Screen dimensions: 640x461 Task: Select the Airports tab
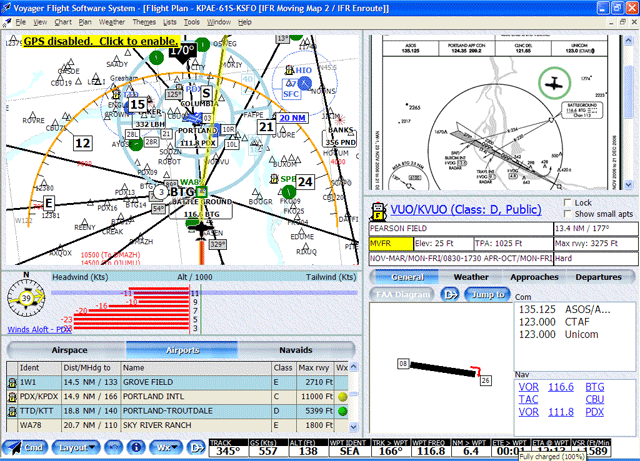[x=182, y=350]
